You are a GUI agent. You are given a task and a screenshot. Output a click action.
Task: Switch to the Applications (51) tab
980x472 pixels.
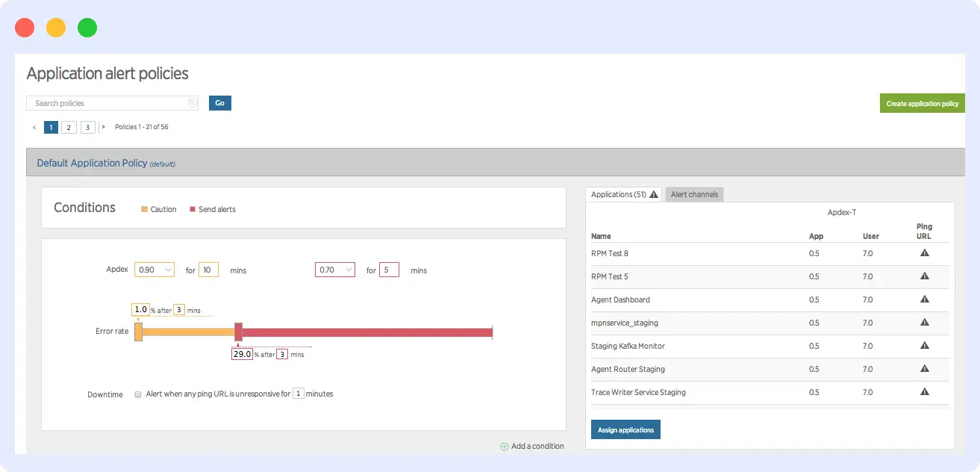pyautogui.click(x=624, y=194)
